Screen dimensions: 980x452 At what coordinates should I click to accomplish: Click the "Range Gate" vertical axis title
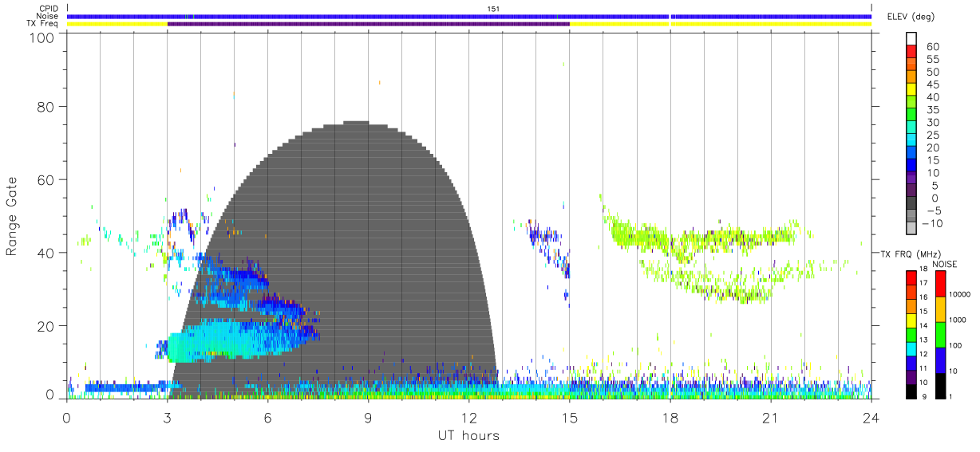(13, 215)
